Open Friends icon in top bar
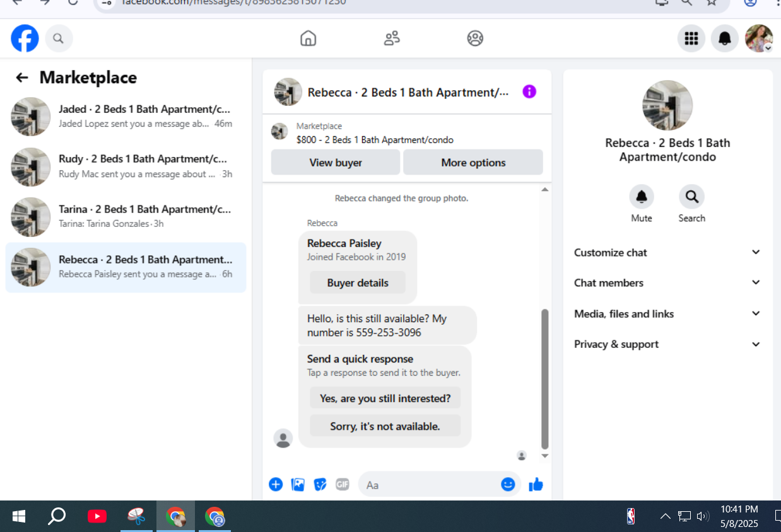The image size is (781, 532). (x=392, y=38)
